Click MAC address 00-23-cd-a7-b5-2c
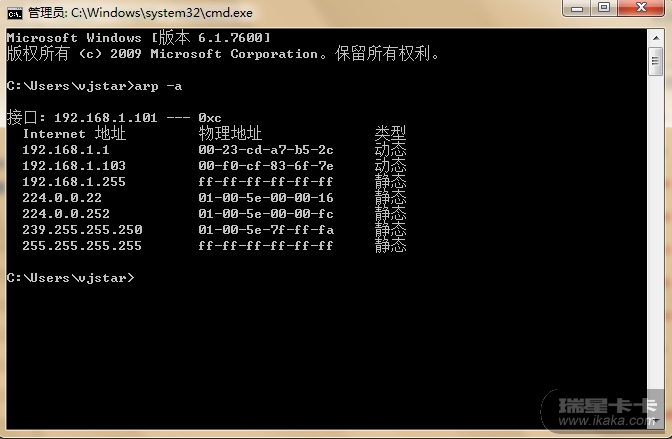Viewport: 672px width, 439px height. [x=266, y=150]
